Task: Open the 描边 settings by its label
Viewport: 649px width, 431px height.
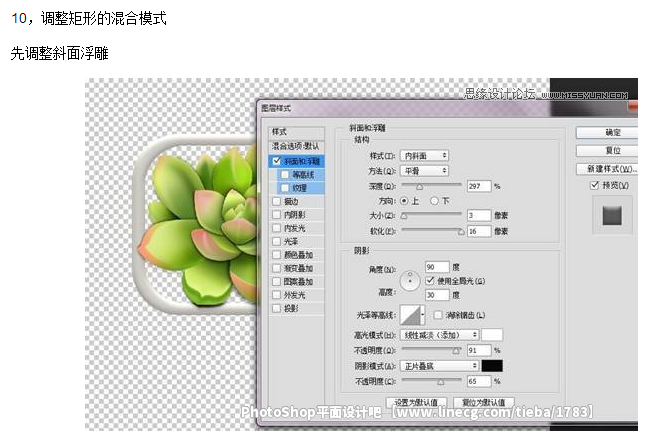Action: pyautogui.click(x=291, y=201)
